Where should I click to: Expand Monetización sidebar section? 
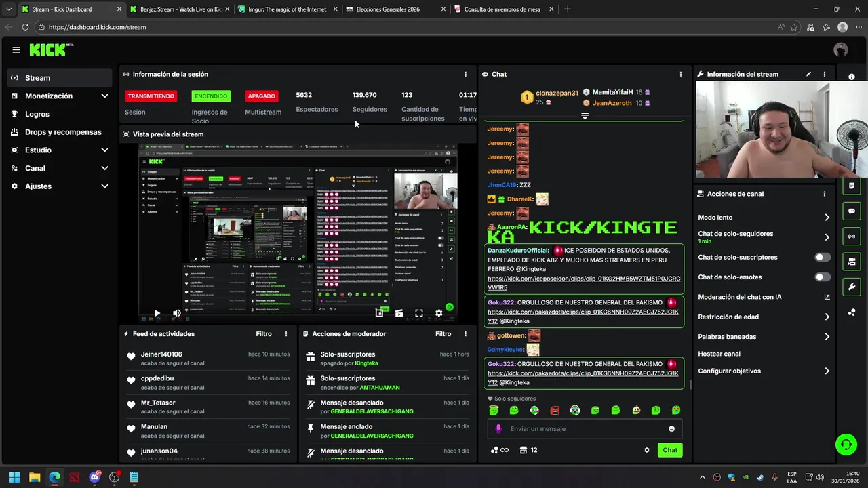pyautogui.click(x=104, y=96)
